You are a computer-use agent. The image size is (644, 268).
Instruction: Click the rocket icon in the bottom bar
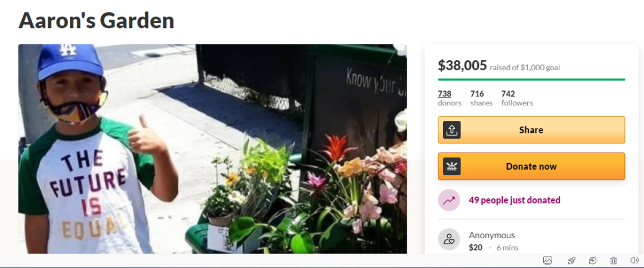(x=571, y=260)
